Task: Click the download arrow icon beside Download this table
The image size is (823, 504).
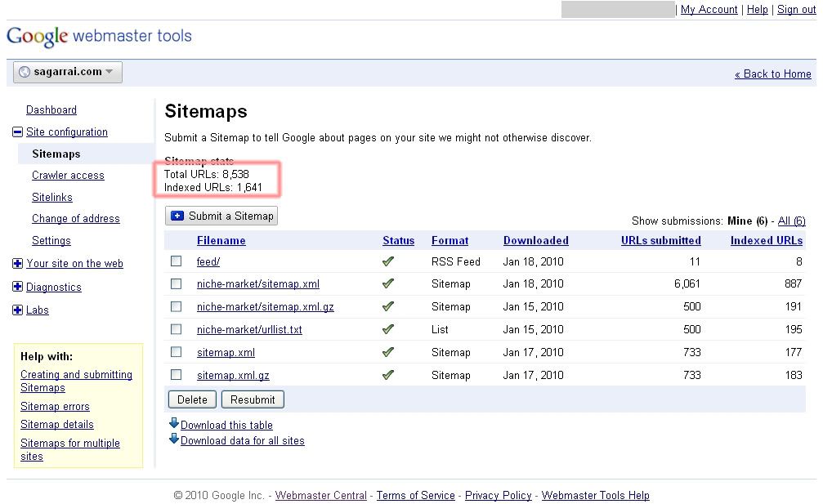Action: [x=174, y=423]
